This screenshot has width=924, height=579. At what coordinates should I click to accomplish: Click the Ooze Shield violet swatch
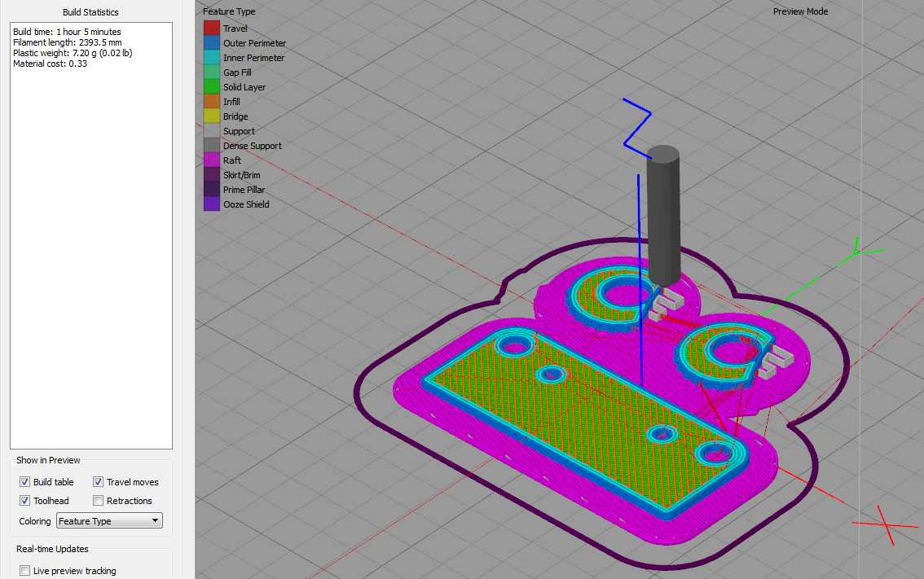pyautogui.click(x=212, y=204)
